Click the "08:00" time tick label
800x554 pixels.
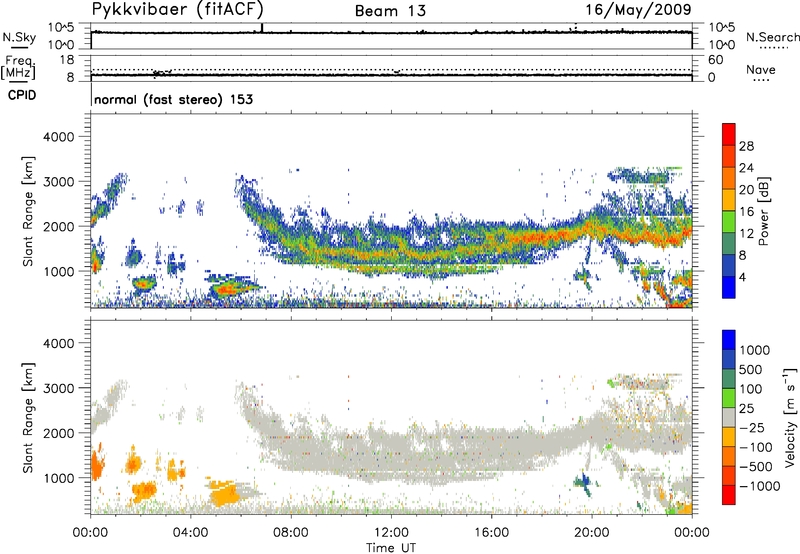point(291,533)
